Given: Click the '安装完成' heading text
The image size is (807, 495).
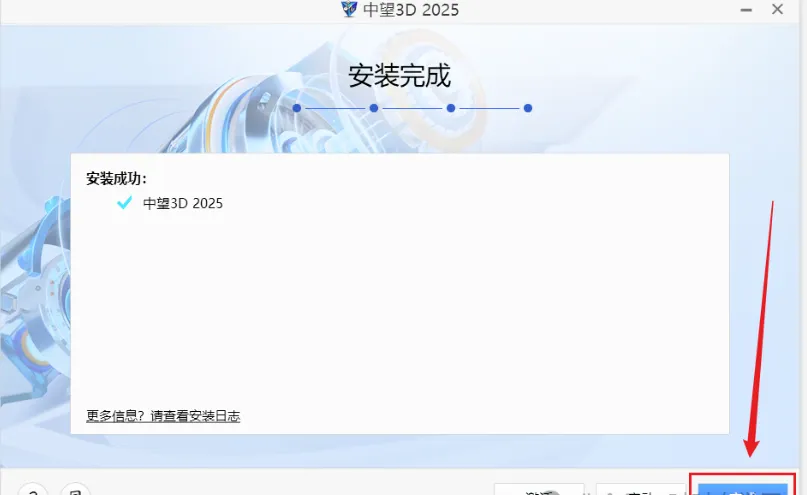Looking at the screenshot, I should [x=399, y=76].
